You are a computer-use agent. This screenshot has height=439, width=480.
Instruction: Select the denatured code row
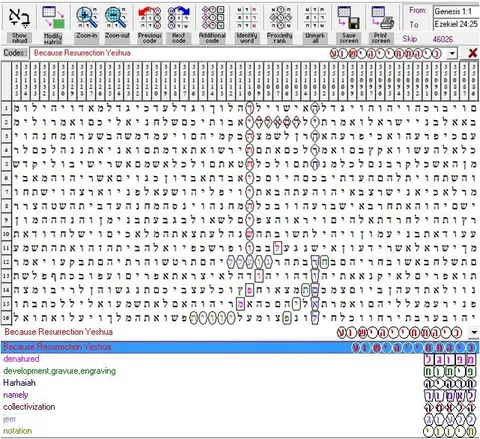pyautogui.click(x=240, y=359)
